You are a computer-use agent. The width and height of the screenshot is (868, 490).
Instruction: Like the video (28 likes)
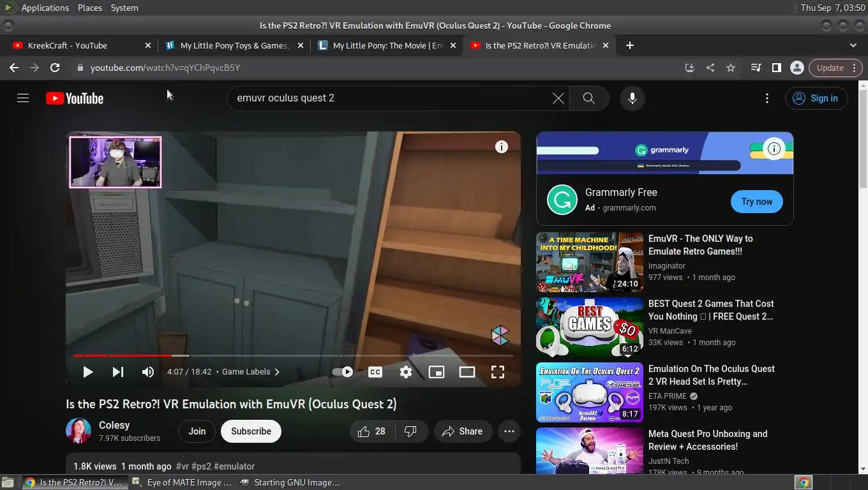click(x=371, y=431)
